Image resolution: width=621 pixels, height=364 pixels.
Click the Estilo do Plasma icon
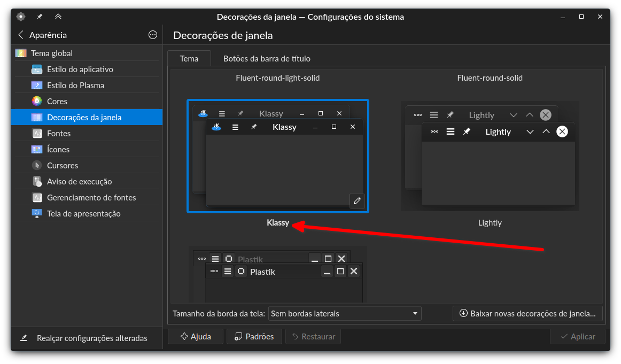(x=37, y=85)
